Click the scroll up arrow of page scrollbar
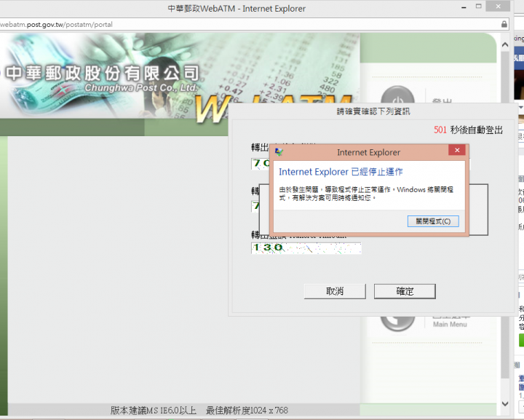524x420 pixels. 505,44
